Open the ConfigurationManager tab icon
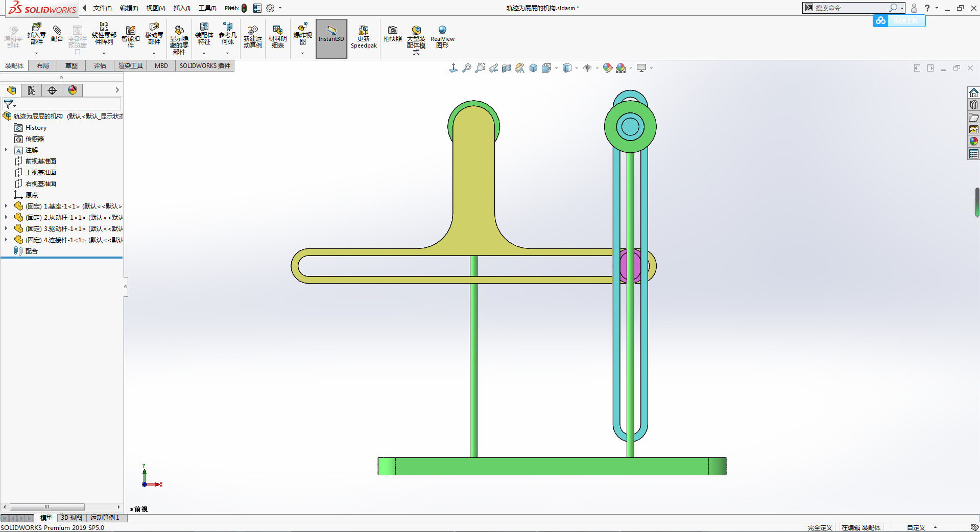This screenshot has width=980, height=532. click(x=52, y=90)
